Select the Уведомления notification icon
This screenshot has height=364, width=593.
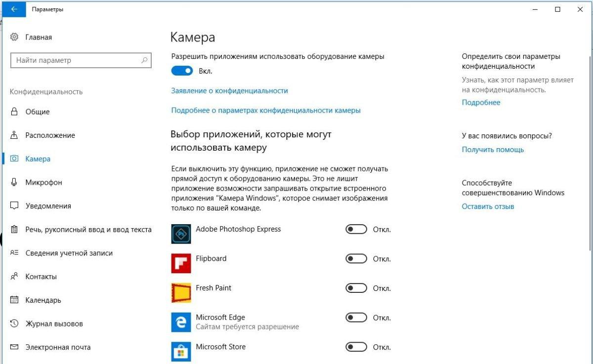click(14, 206)
